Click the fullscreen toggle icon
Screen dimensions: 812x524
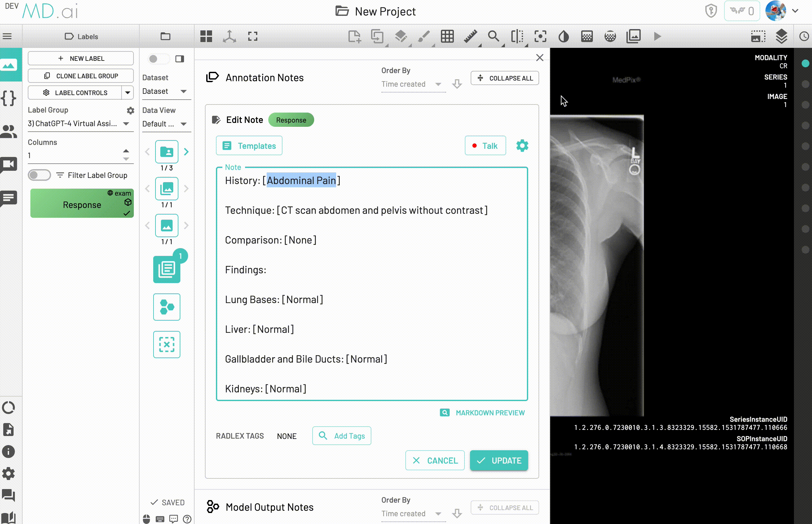(x=253, y=37)
